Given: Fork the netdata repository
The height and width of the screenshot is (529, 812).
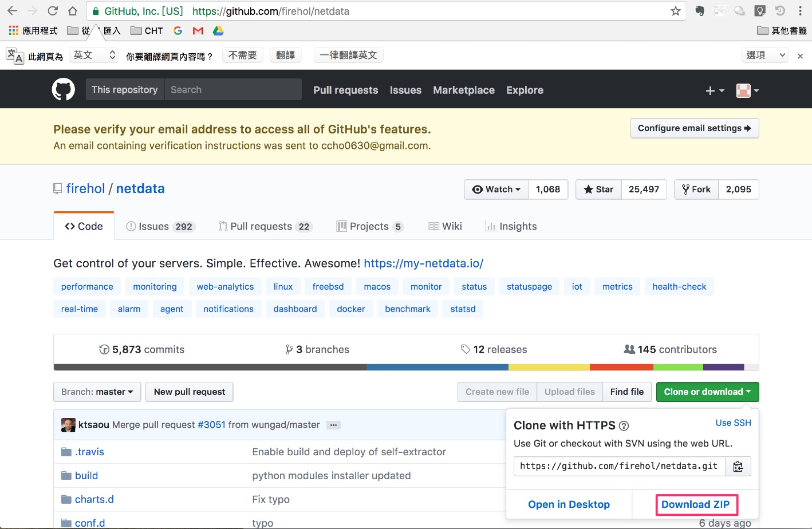Looking at the screenshot, I should 696,190.
